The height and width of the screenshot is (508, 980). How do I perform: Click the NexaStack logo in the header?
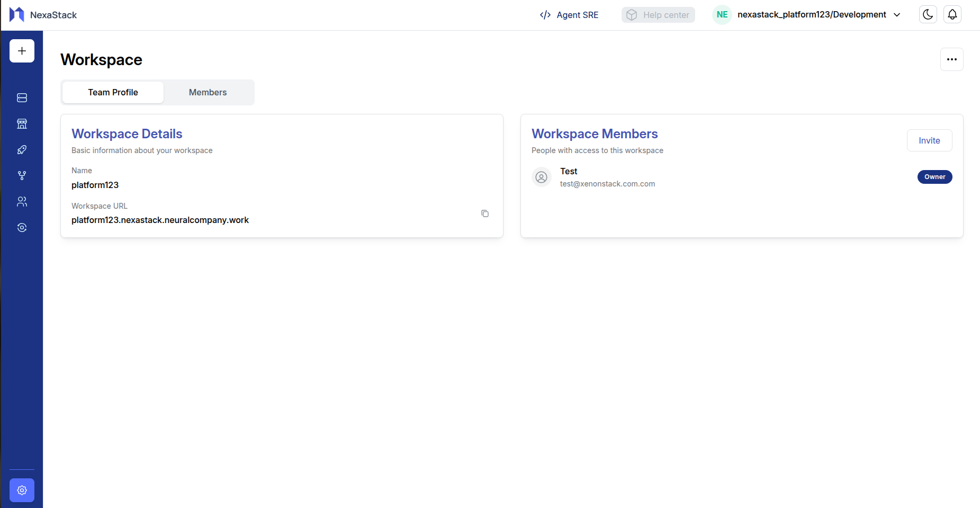pyautogui.click(x=43, y=14)
